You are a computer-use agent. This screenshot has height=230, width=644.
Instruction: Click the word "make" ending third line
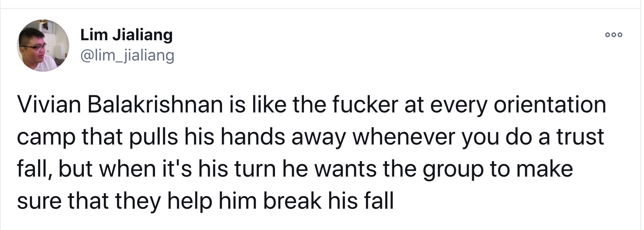click(x=545, y=169)
